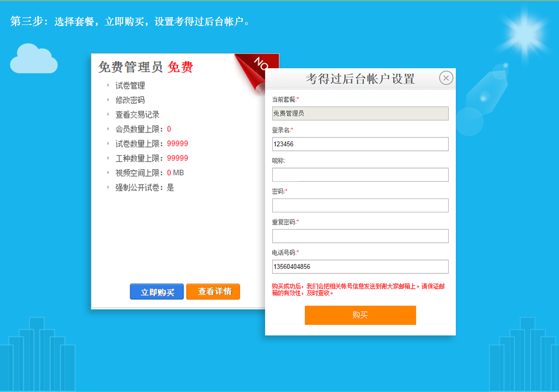The width and height of the screenshot is (559, 392).
Task: Click into the 密码 field
Action: pyautogui.click(x=360, y=205)
